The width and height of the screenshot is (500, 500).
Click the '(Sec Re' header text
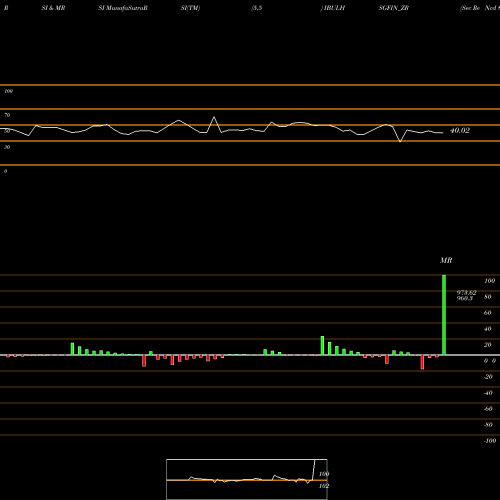470,8
